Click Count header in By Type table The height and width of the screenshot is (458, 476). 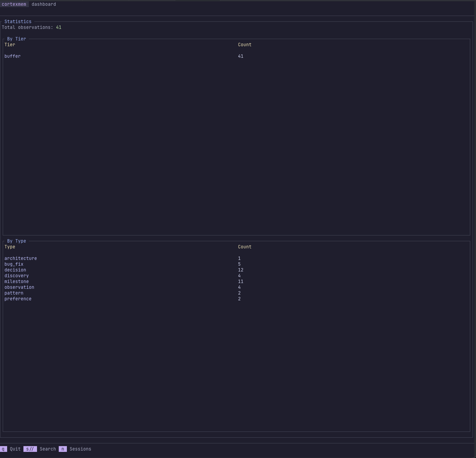(245, 247)
